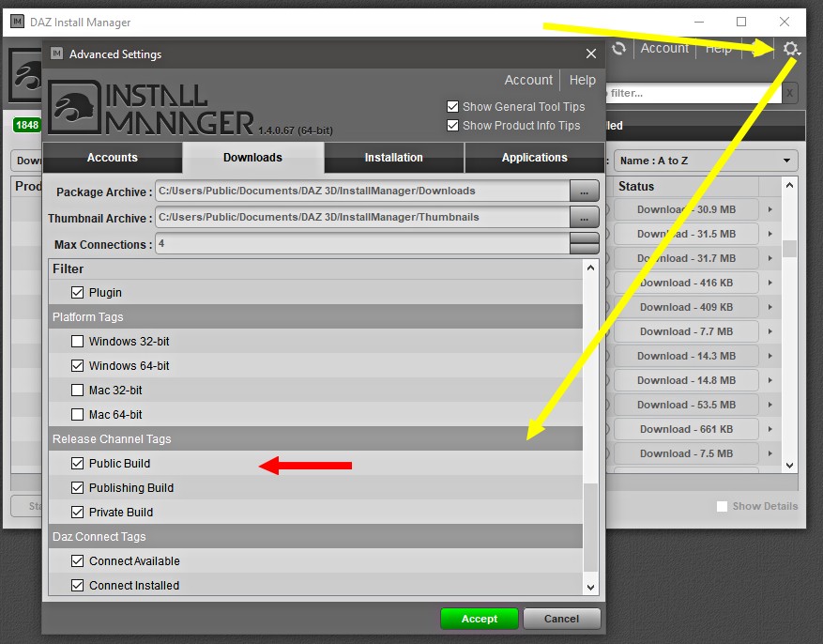Open options arrow beside Download - 7.7 MB

pos(770,331)
